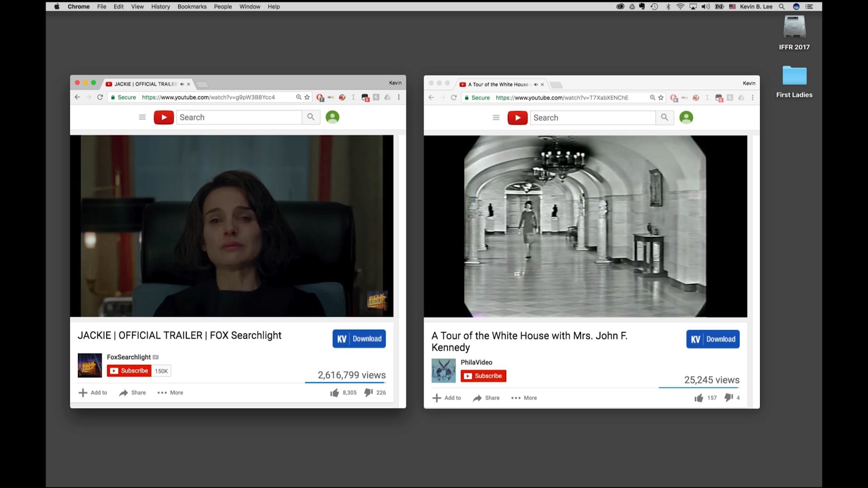Expand More options under White House video
868x488 pixels.
point(524,398)
